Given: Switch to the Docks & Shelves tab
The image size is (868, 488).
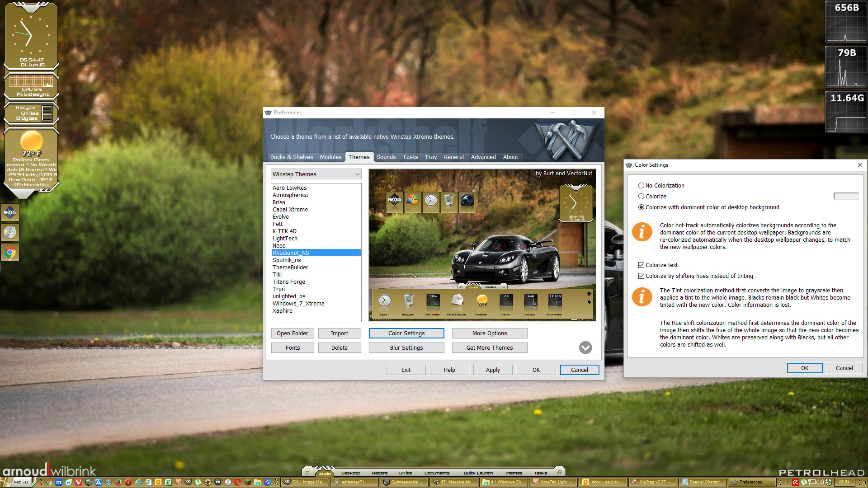Looking at the screenshot, I should (291, 157).
